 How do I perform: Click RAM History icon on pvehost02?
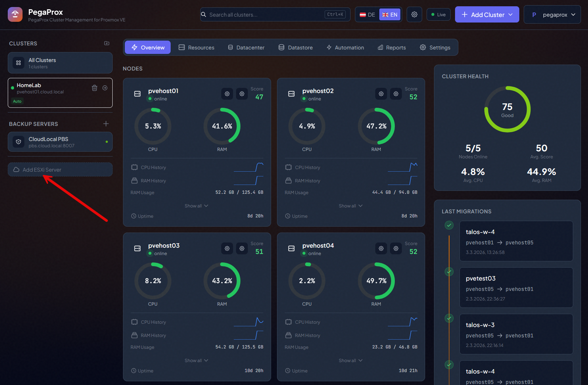tap(288, 181)
